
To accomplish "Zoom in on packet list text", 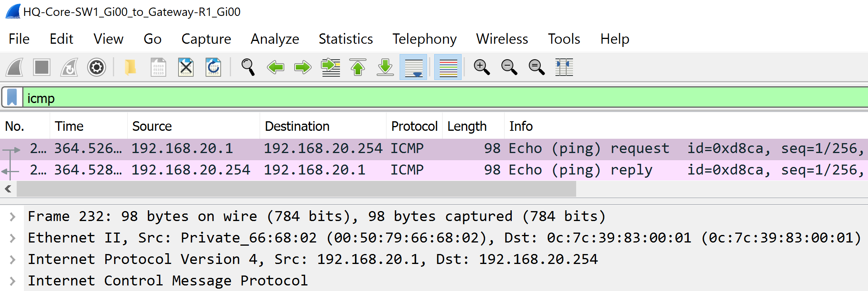I will click(482, 67).
